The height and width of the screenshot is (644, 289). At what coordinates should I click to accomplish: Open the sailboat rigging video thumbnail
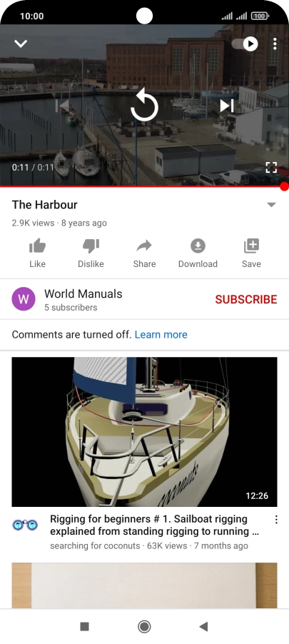point(144,432)
